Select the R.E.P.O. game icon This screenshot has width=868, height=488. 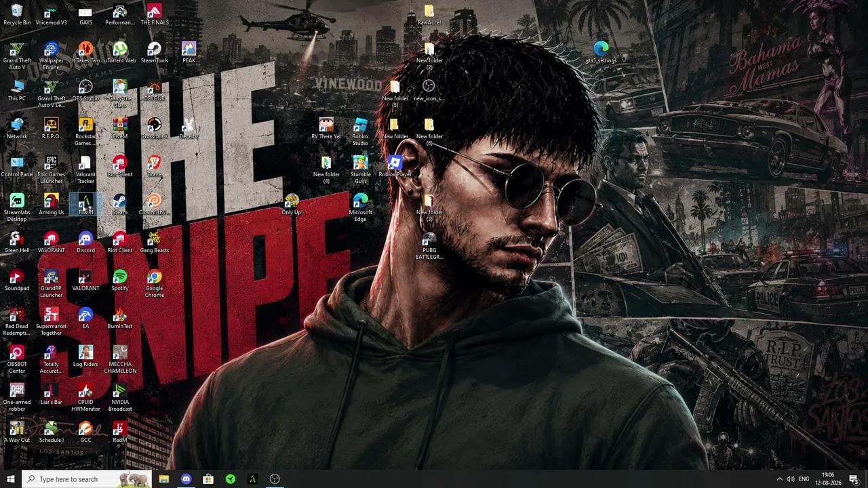[x=51, y=129]
